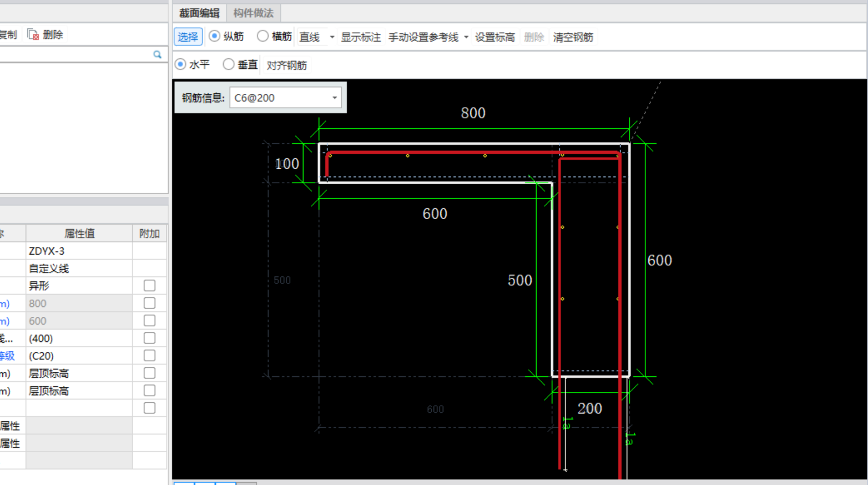Click the 100 dimension label
868x485 pixels.
(287, 164)
